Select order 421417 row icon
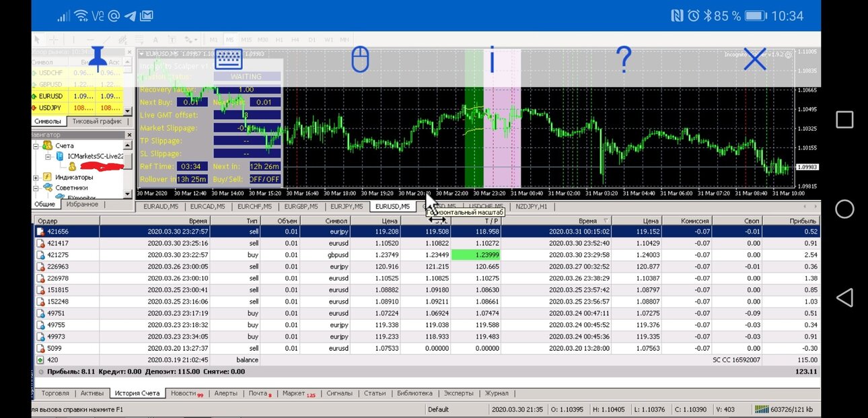 [41, 243]
